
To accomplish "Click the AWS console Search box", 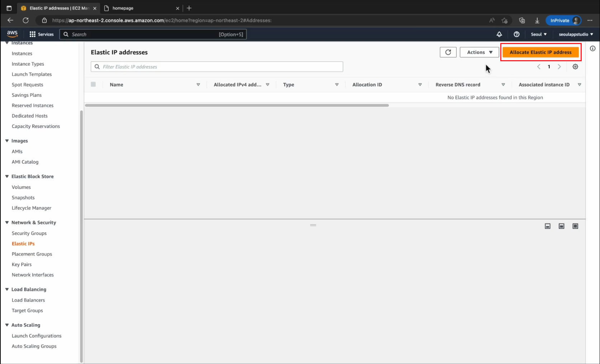I will click(153, 34).
